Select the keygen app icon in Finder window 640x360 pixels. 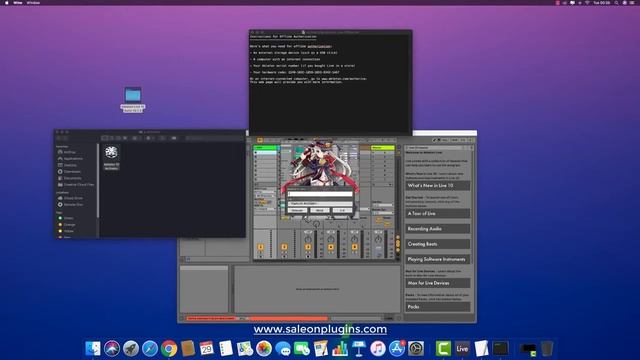point(111,153)
